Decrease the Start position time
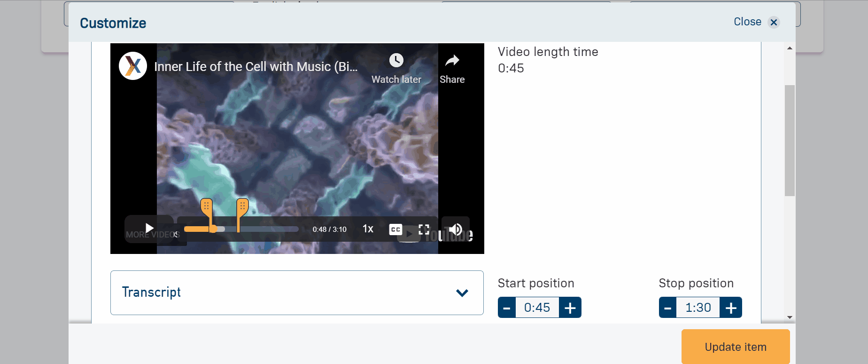The height and width of the screenshot is (364, 868). [507, 308]
